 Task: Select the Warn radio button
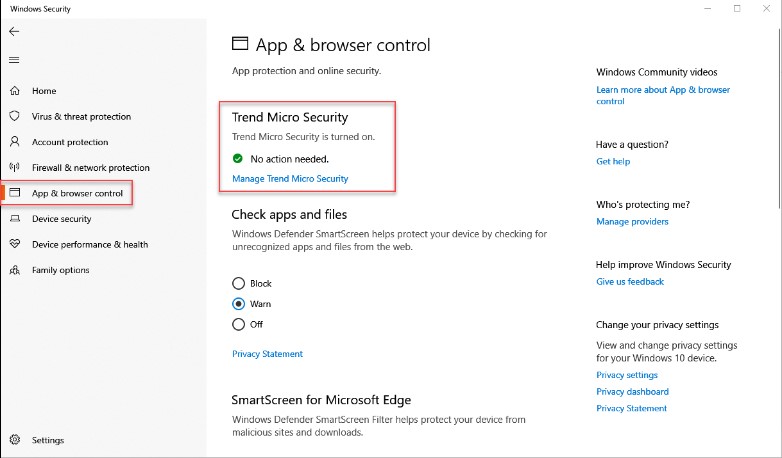pyautogui.click(x=238, y=304)
